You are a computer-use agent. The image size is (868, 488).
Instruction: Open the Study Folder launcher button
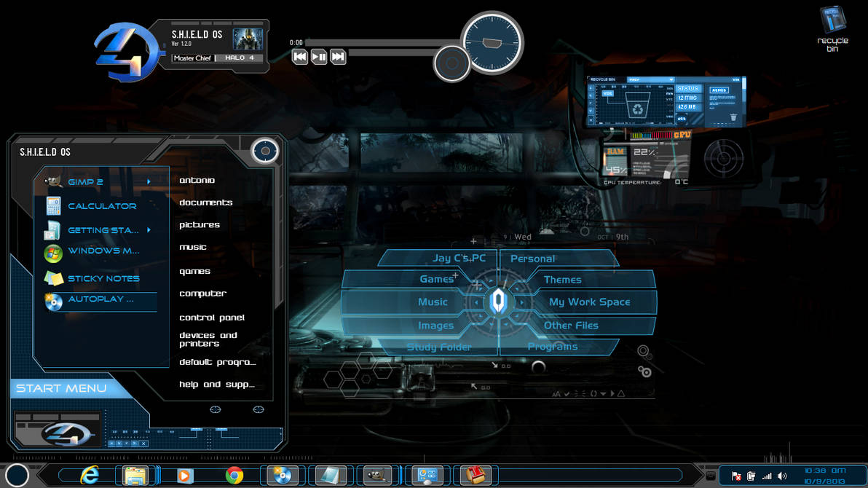pos(438,347)
